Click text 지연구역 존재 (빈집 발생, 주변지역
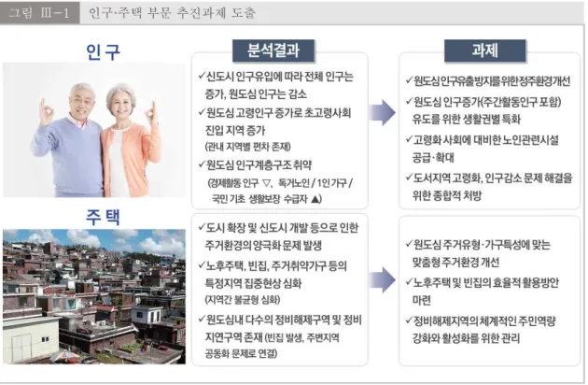The width and height of the screenshot is (588, 385). pyautogui.click(x=273, y=337)
